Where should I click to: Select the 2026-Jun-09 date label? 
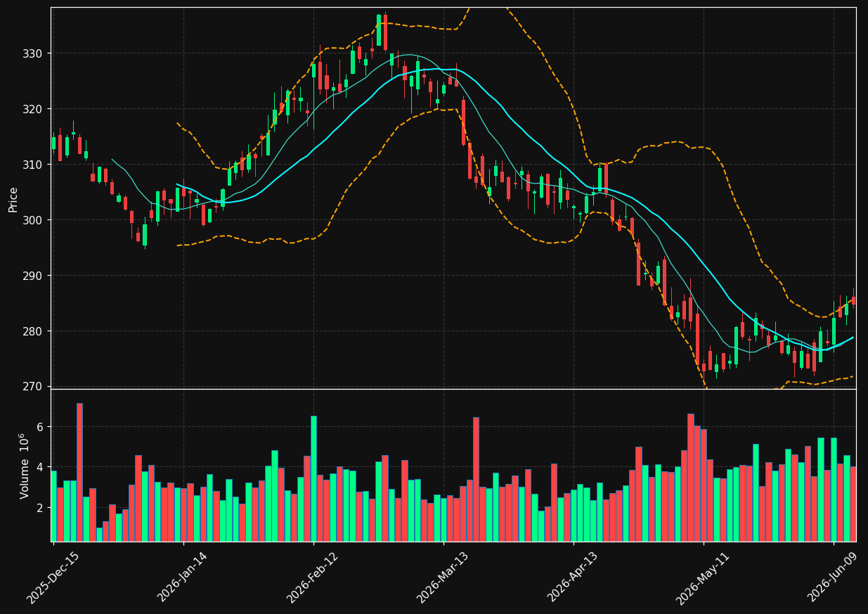(x=834, y=577)
